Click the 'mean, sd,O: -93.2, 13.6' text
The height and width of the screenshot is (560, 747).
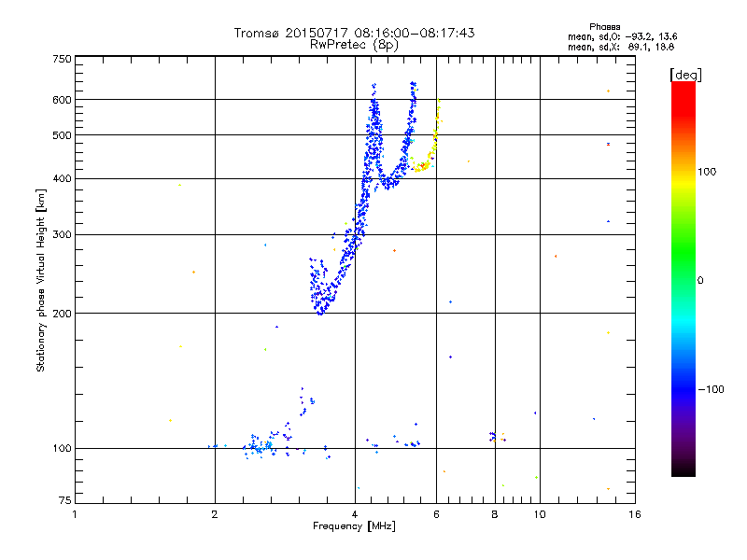622,36
